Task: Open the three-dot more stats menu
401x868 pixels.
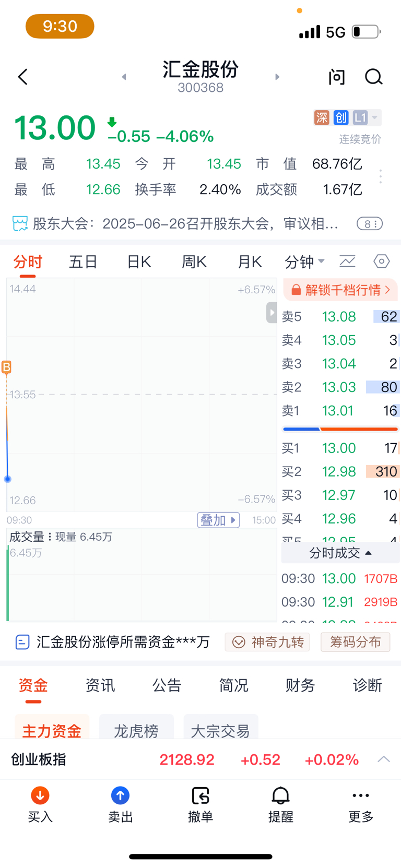Action: click(381, 176)
